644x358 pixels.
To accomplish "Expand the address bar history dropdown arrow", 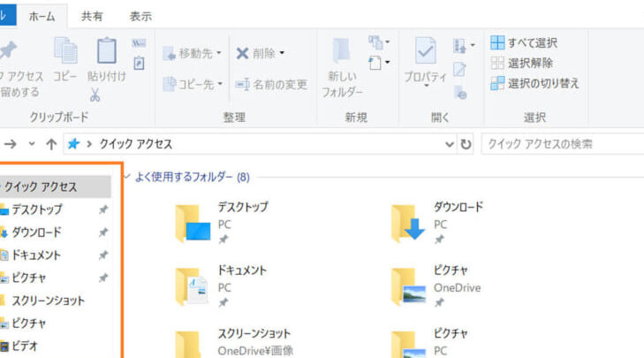I will 449,144.
